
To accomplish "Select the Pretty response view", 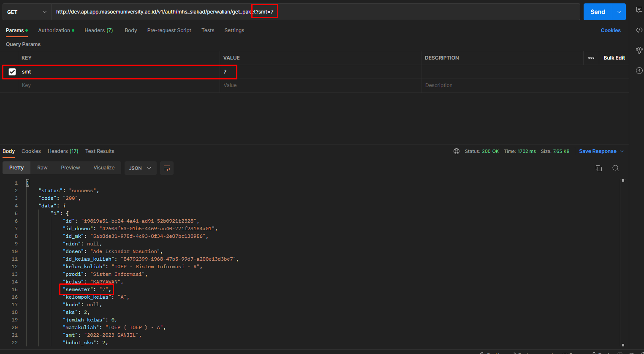I will pyautogui.click(x=16, y=168).
